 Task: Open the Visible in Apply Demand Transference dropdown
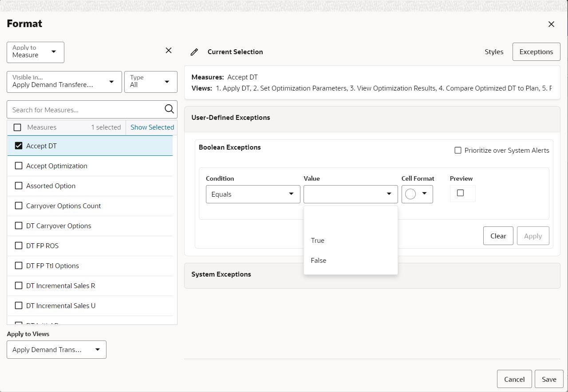pos(111,82)
